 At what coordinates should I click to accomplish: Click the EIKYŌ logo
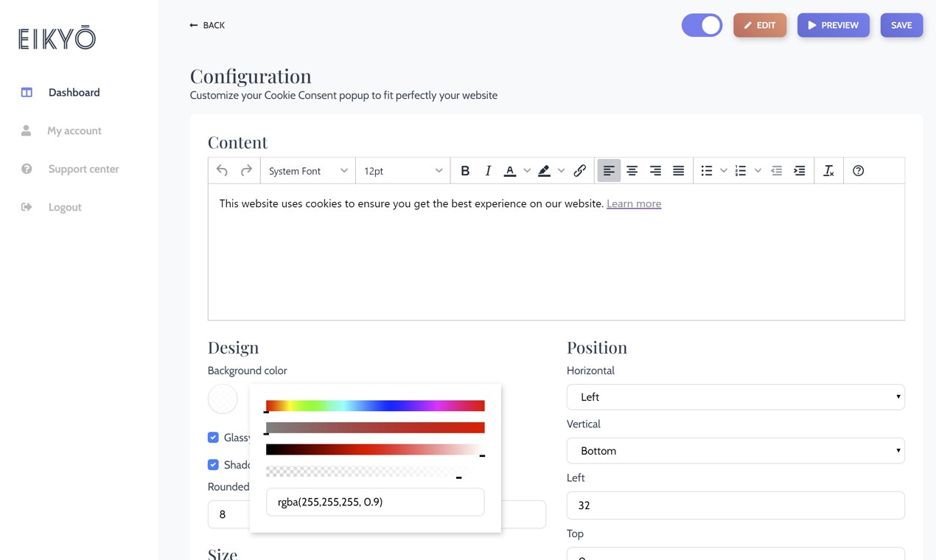click(57, 38)
